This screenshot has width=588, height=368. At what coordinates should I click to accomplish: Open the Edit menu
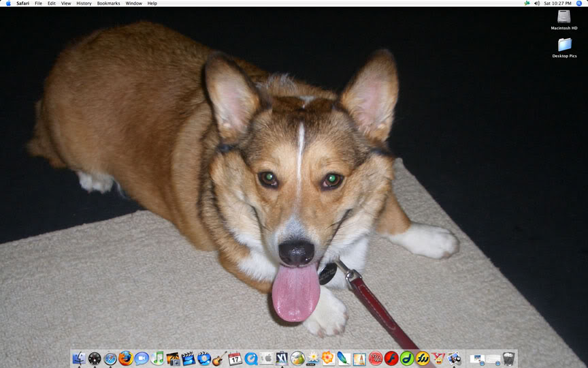tap(51, 3)
